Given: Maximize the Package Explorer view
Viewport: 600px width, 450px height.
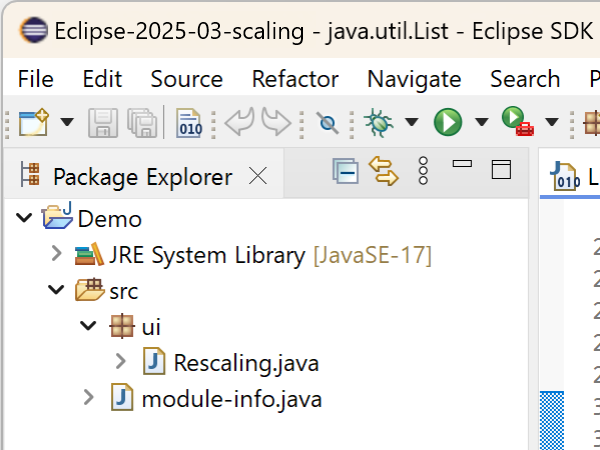Looking at the screenshot, I should pyautogui.click(x=501, y=170).
